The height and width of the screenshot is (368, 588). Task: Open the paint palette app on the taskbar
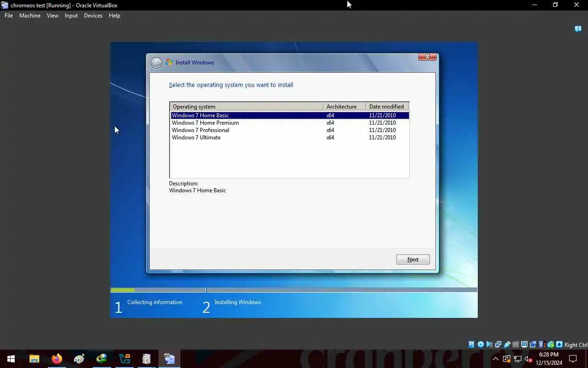79,359
